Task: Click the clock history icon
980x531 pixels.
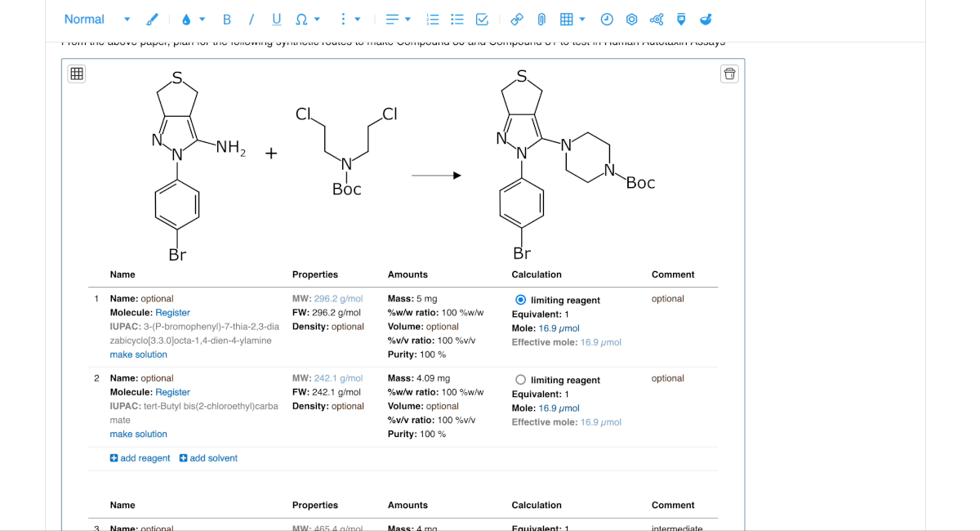Action: click(606, 19)
